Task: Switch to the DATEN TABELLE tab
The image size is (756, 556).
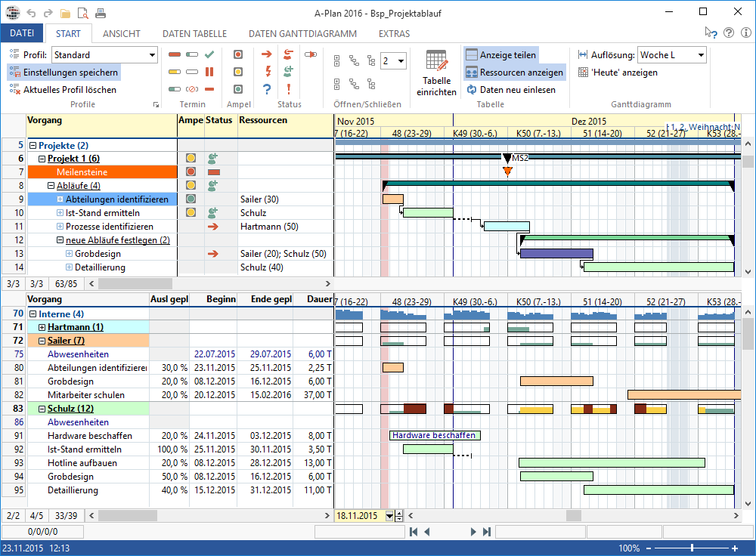Action: [194, 34]
